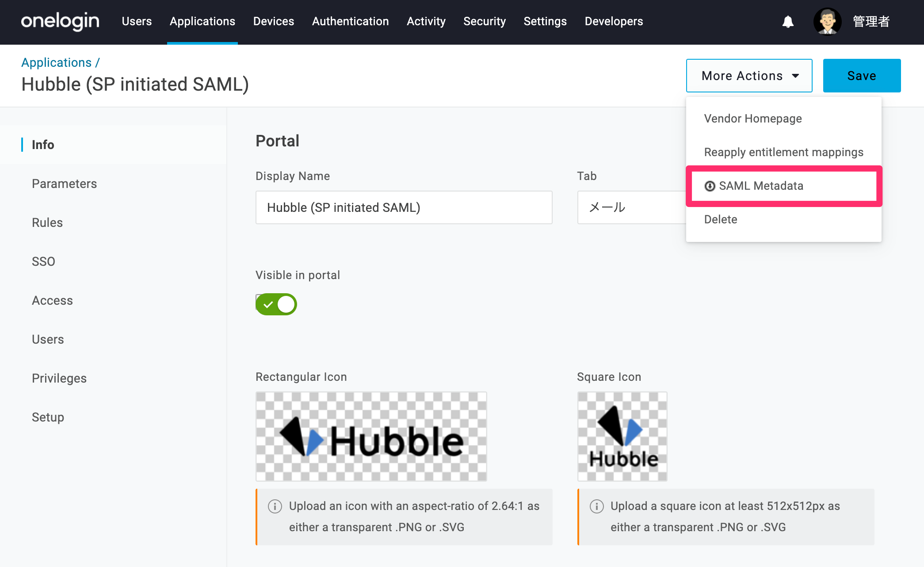This screenshot has width=924, height=567.
Task: Switch to the Privileges sidebar tab
Action: (x=113, y=378)
